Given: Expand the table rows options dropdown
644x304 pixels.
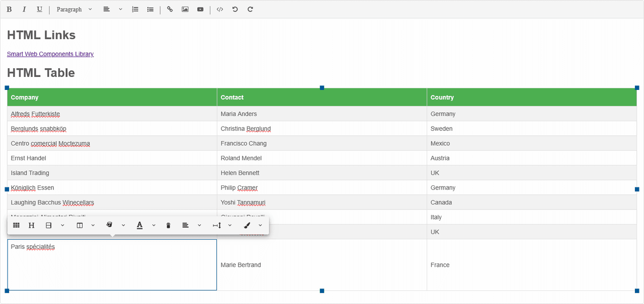Looking at the screenshot, I should point(62,226).
